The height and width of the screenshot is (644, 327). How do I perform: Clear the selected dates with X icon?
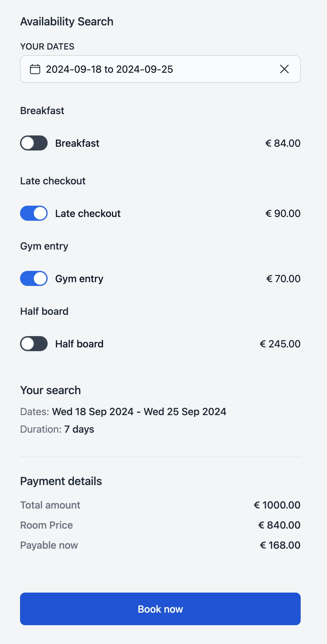[284, 69]
